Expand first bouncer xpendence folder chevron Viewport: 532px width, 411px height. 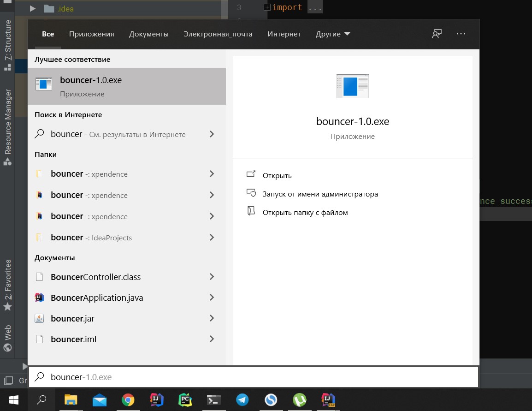point(212,174)
